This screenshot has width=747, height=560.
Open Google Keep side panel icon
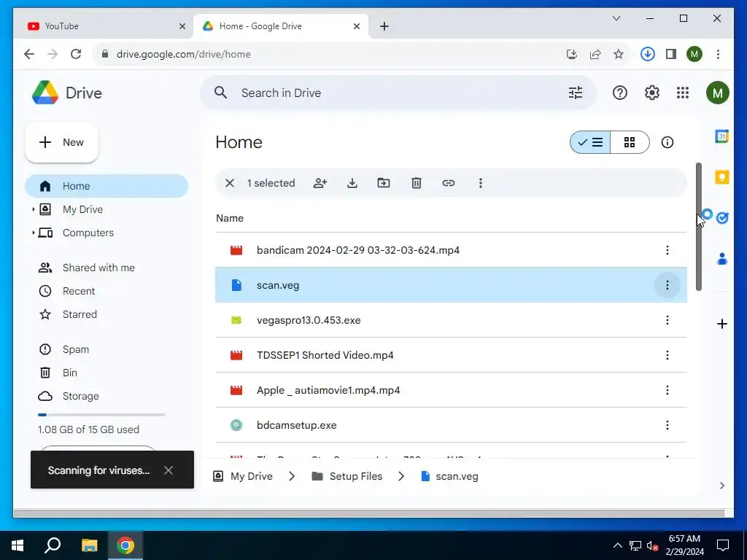coord(721,177)
